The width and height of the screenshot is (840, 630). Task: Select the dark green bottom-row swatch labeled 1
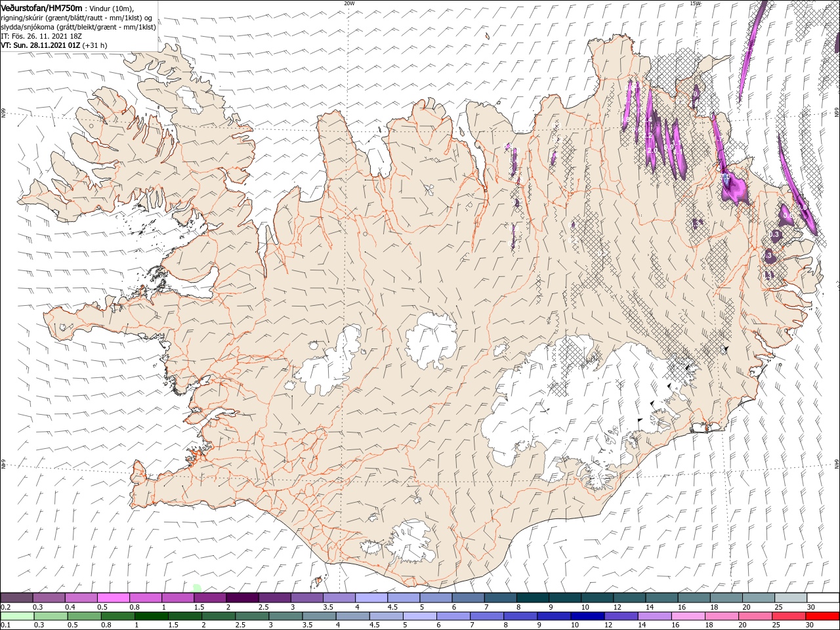(151, 616)
